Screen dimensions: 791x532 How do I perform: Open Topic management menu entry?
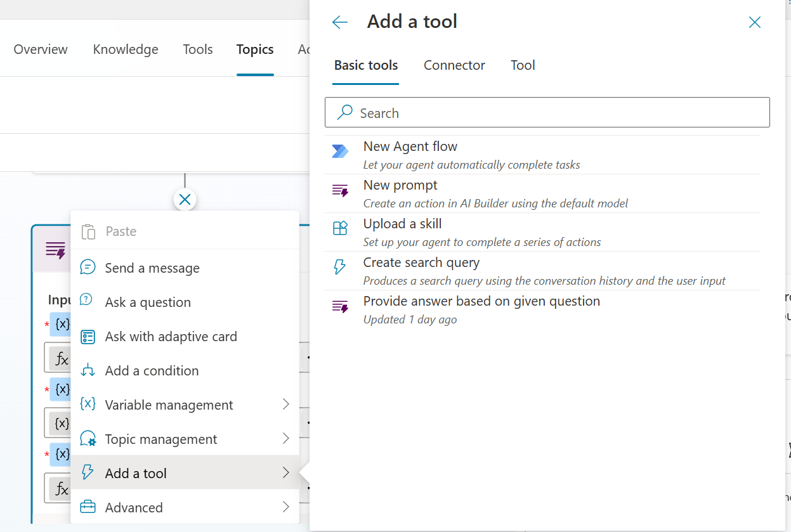tap(185, 439)
